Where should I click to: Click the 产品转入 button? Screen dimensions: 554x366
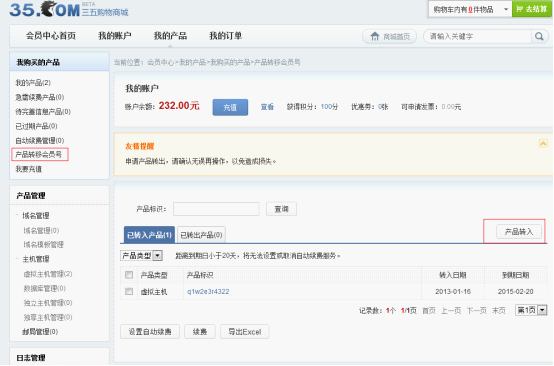(x=519, y=232)
